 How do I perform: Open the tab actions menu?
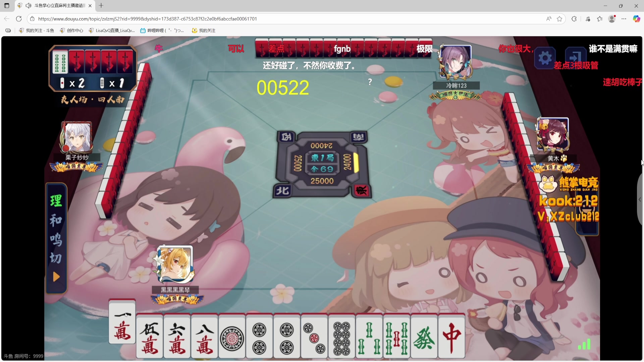click(x=7, y=6)
